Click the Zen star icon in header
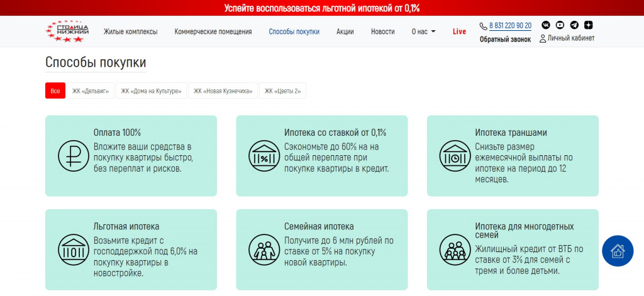644x296 pixels. click(589, 25)
